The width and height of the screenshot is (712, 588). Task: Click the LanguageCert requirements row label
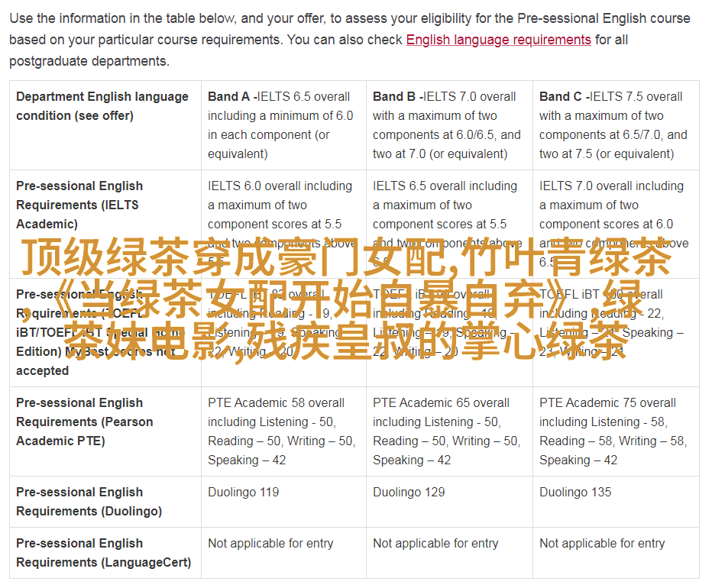(x=103, y=553)
